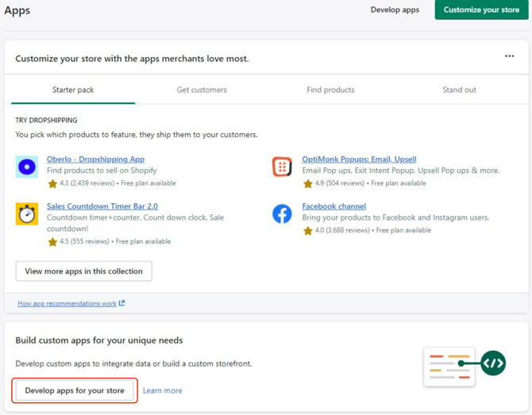Select the Starter pack tab
This screenshot has height=415, width=532.
73,90
